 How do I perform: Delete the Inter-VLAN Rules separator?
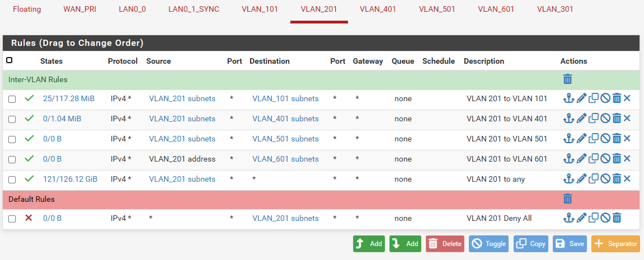pos(567,79)
